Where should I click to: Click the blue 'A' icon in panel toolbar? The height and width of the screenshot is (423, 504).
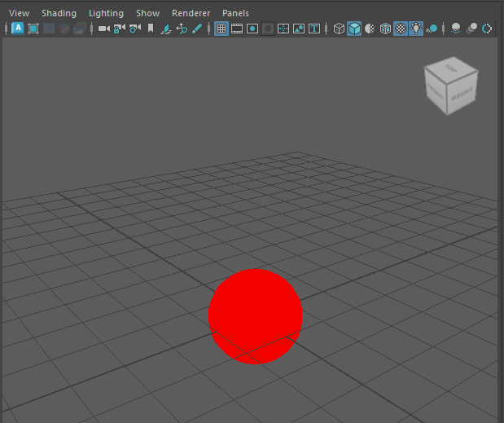tap(18, 29)
